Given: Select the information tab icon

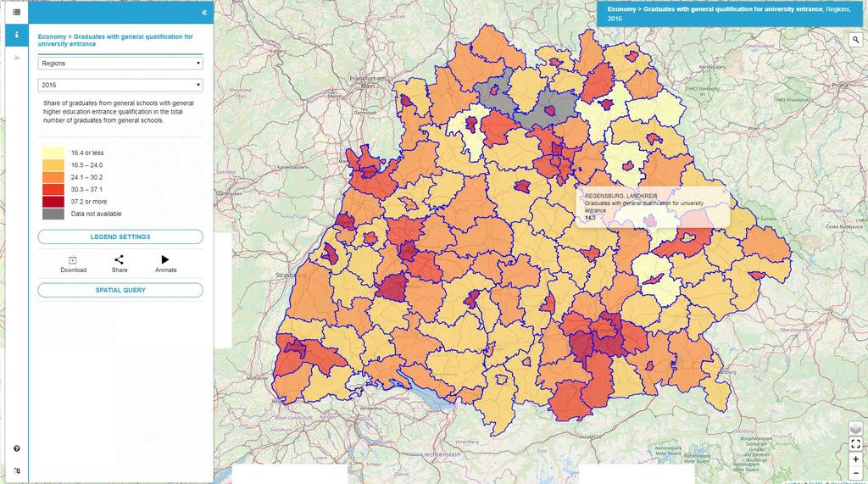Looking at the screenshot, I should tap(17, 35).
